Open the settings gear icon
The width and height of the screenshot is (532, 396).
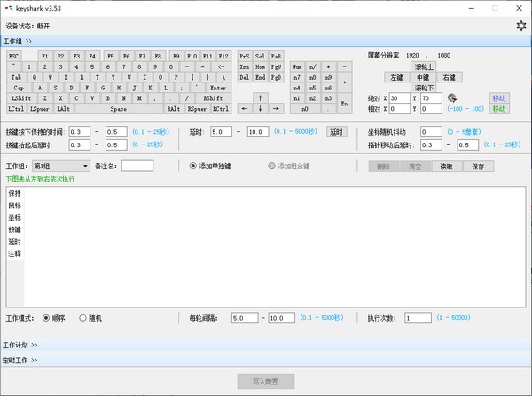tap(520, 26)
